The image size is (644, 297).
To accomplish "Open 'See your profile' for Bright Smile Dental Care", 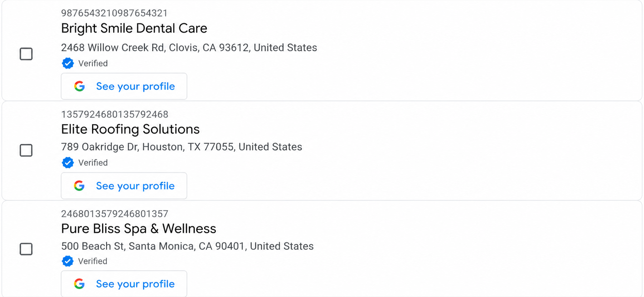I will click(x=135, y=86).
